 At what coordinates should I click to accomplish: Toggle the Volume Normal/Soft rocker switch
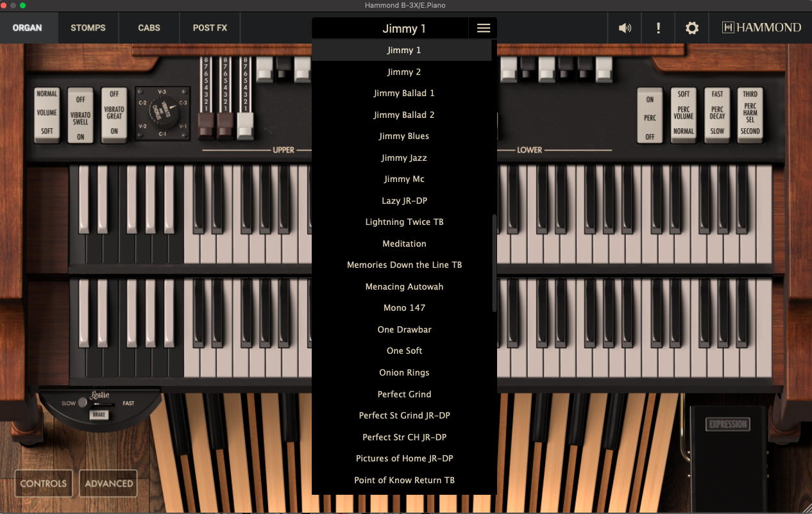(x=47, y=113)
